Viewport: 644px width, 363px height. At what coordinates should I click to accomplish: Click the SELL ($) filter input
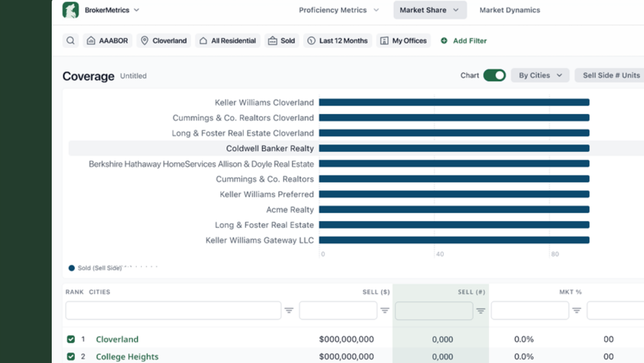338,311
